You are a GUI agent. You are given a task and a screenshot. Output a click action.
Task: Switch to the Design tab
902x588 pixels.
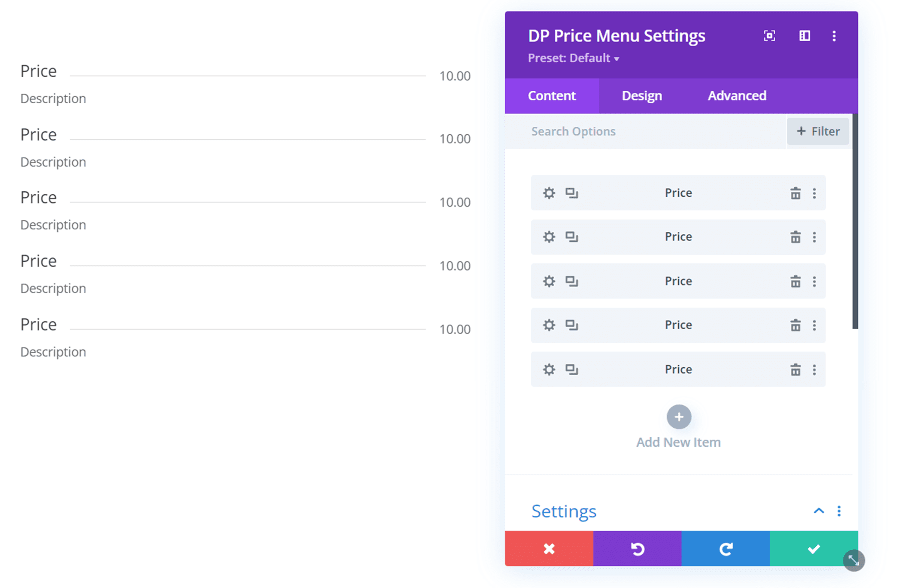point(641,95)
